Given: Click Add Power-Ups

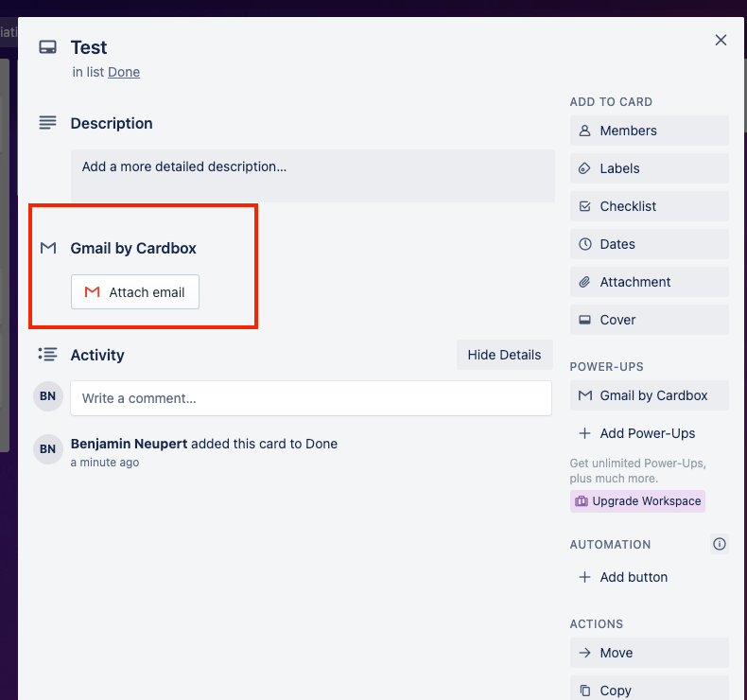Looking at the screenshot, I should pyautogui.click(x=649, y=433).
